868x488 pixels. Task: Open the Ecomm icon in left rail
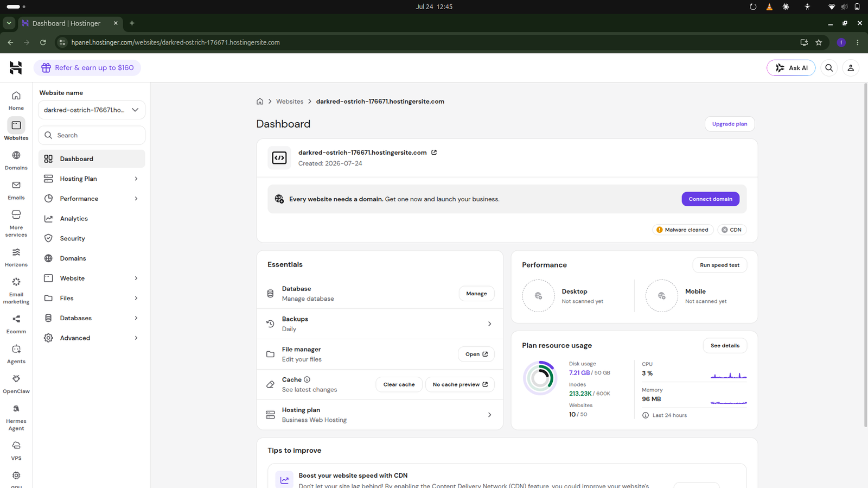point(16,319)
